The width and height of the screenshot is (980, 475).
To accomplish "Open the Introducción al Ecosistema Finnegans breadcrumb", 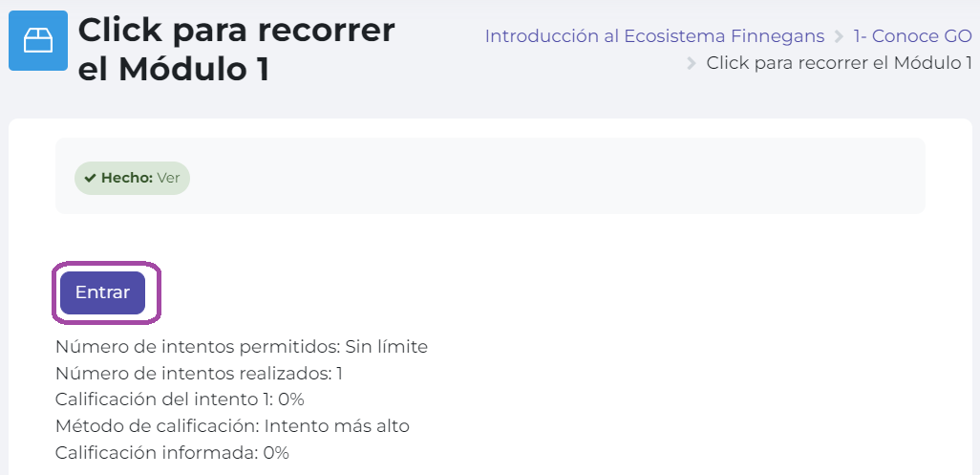I will coord(654,36).
